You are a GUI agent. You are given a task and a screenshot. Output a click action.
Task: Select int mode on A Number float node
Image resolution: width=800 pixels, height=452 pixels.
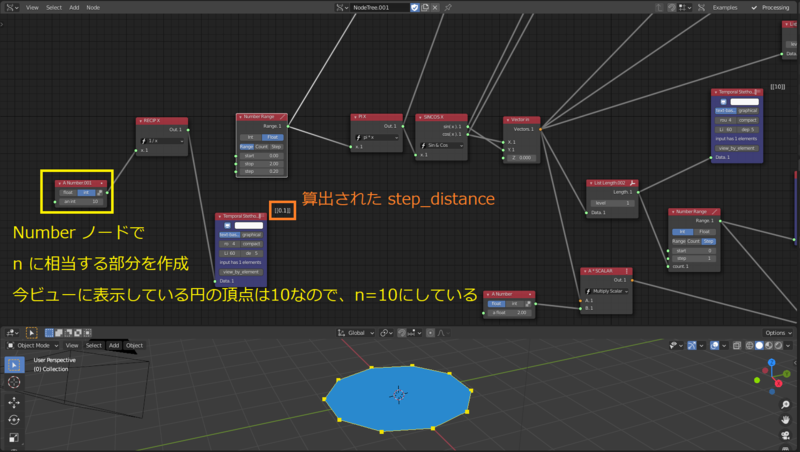[514, 304]
